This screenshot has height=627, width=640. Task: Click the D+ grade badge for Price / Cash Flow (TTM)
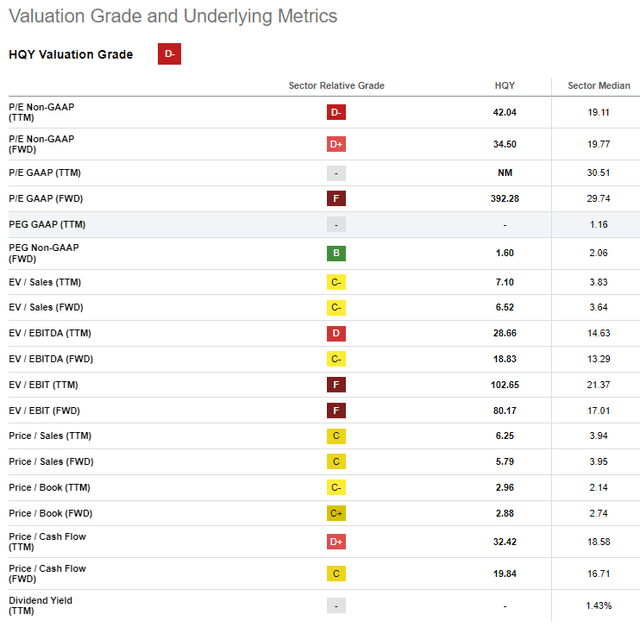coord(336,542)
